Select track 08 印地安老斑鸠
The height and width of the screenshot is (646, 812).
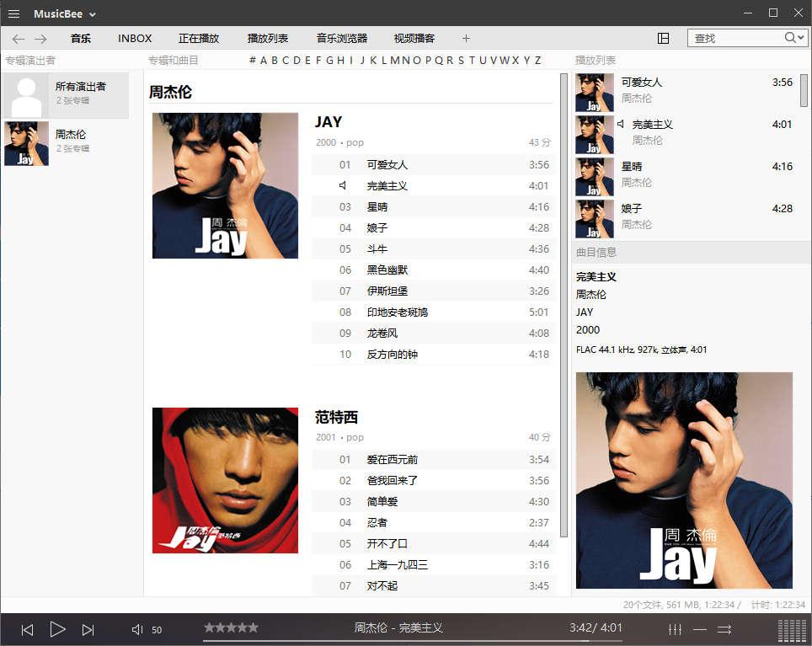(x=434, y=312)
